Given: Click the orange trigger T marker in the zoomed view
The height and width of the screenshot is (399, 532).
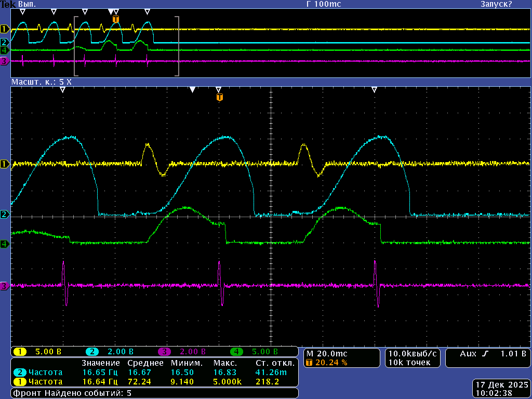Looking at the screenshot, I should pyautogui.click(x=220, y=97).
